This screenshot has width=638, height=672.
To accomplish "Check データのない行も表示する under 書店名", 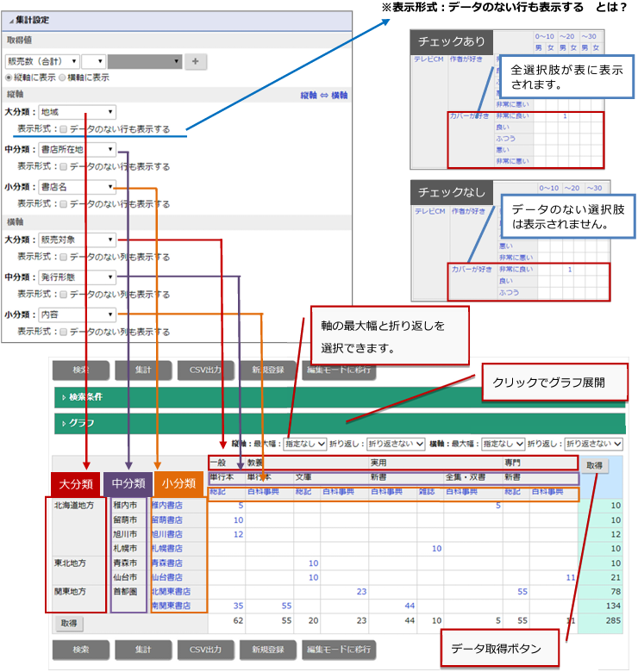I will [x=64, y=204].
